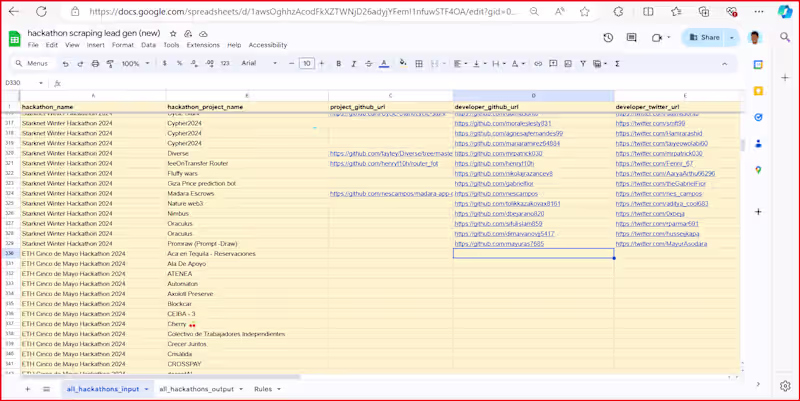Expand all_hackathons_output tab dropdown arrow
Viewport: 800px width, 401px height.
[x=241, y=389]
